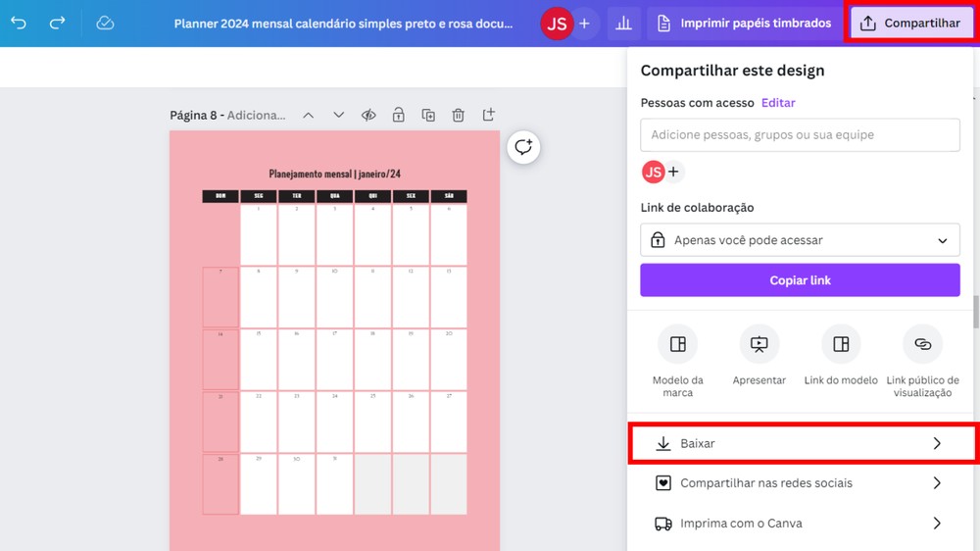Click the Copiar link button

[x=800, y=280]
